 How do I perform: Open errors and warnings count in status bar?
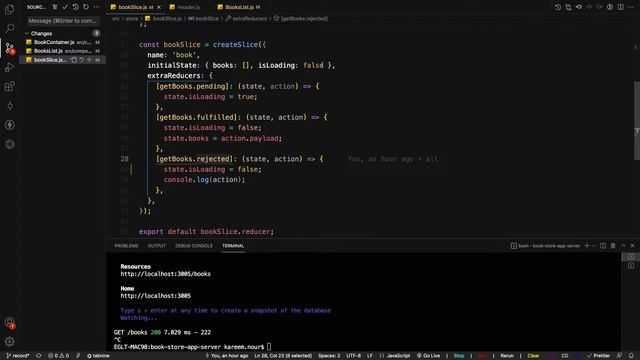[x=58, y=356]
